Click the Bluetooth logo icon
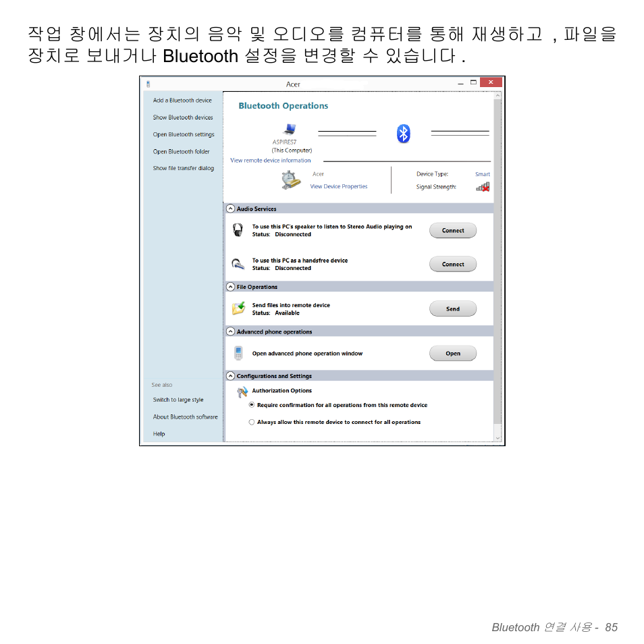 [403, 134]
